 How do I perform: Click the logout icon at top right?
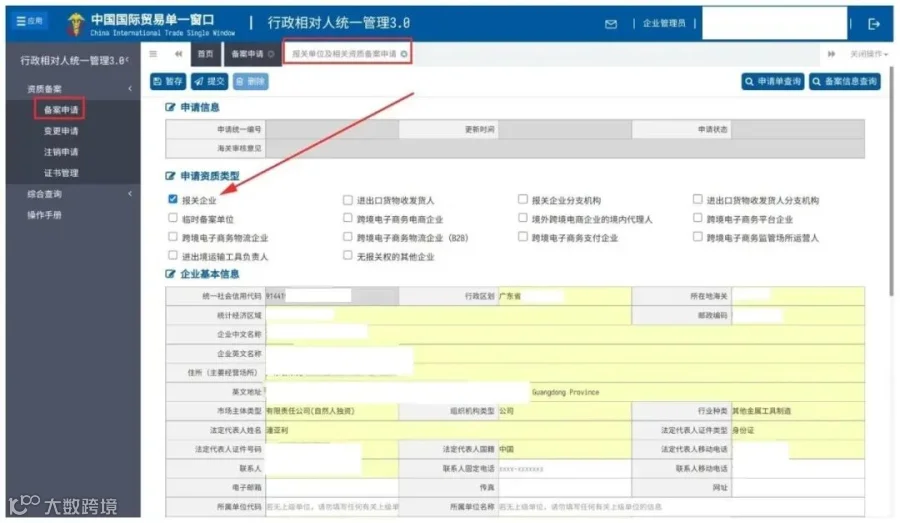[x=874, y=24]
